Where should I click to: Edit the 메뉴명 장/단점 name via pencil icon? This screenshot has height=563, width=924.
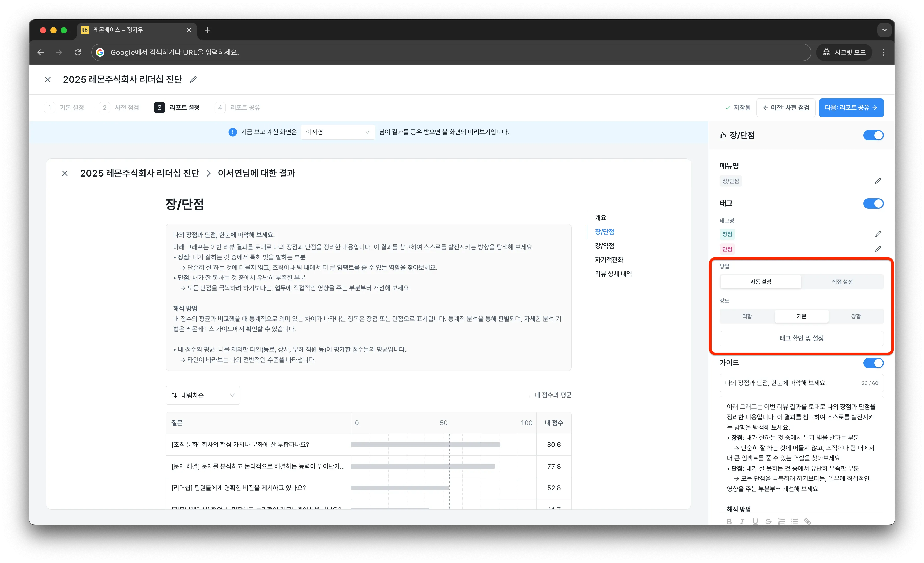[x=878, y=181]
